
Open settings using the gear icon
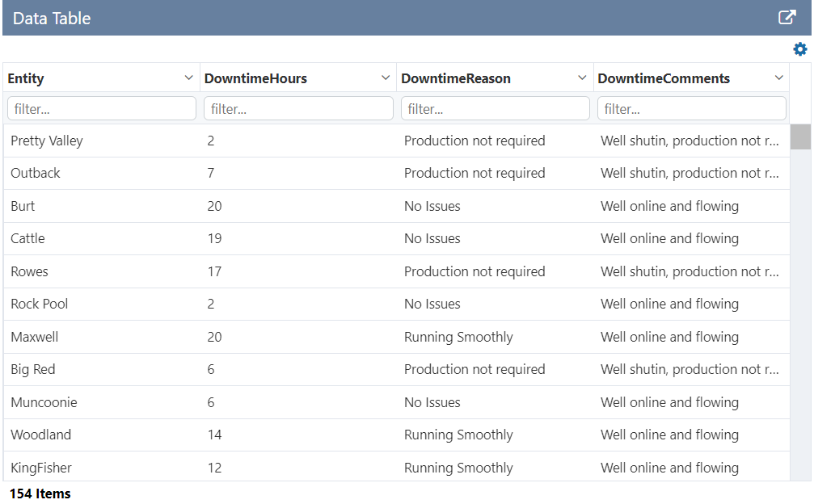point(799,48)
